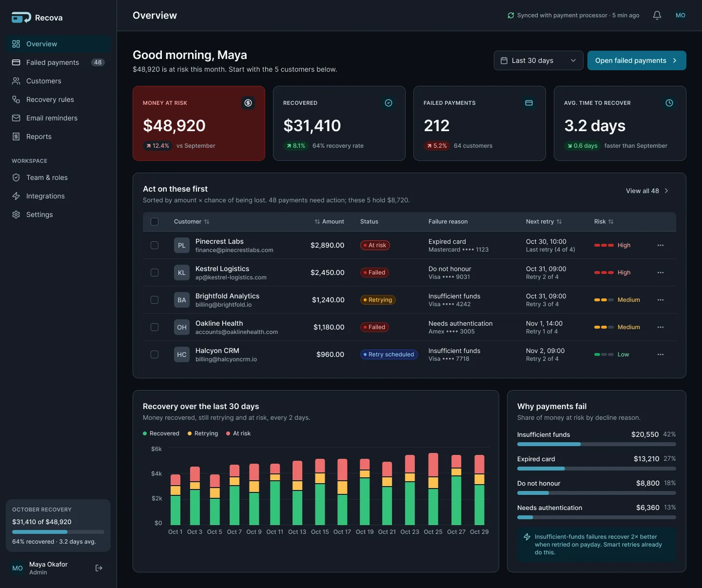
Task: Open Reports in sidebar
Action: click(58, 137)
